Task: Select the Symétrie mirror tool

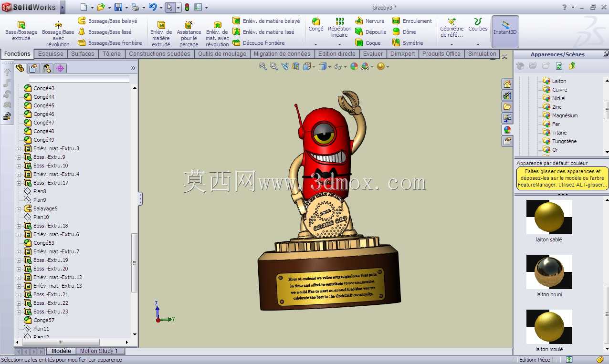Action: 408,43
